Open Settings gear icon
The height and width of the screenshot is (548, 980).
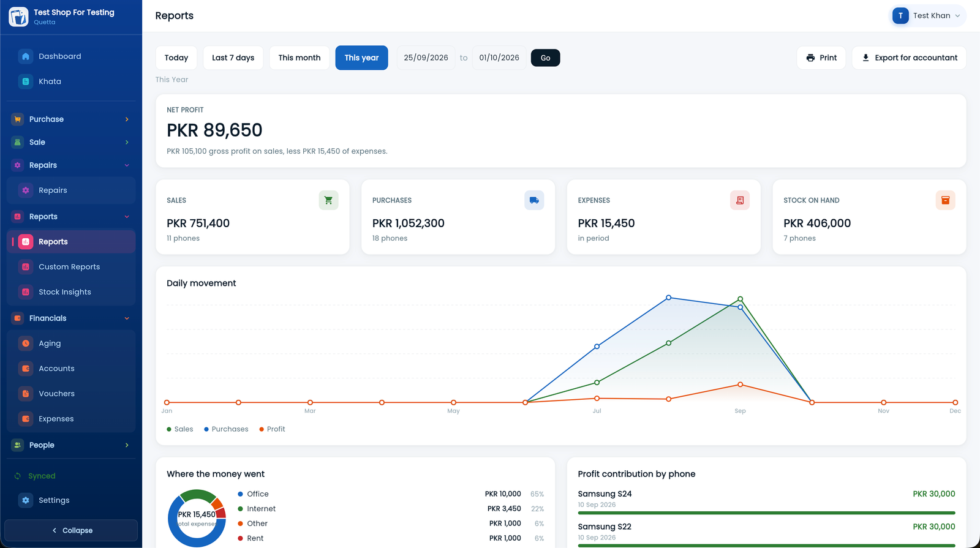point(26,500)
